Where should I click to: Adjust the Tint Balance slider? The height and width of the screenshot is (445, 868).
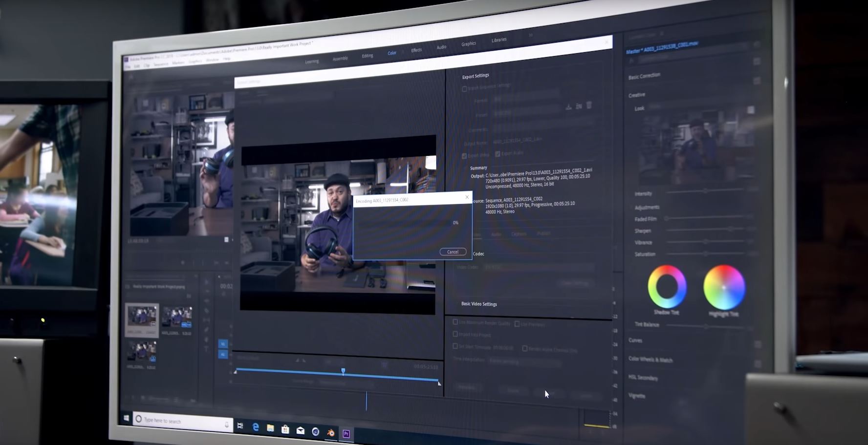[706, 326]
